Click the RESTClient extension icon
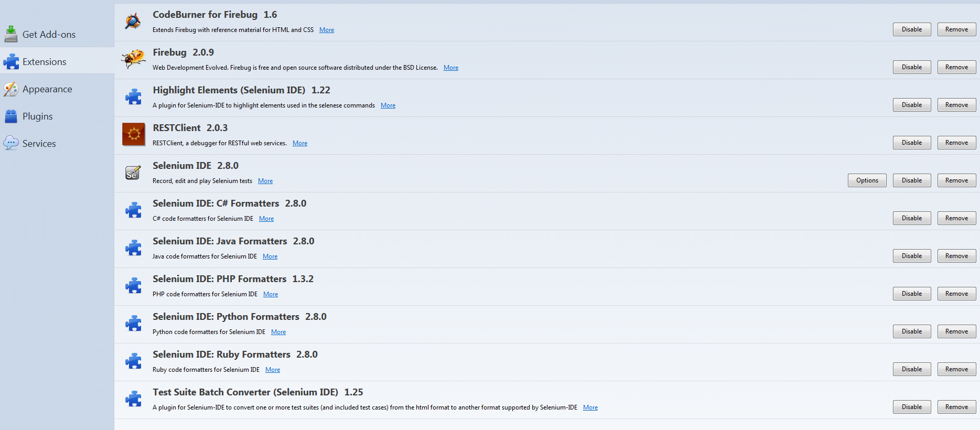This screenshot has width=980, height=430. click(133, 134)
